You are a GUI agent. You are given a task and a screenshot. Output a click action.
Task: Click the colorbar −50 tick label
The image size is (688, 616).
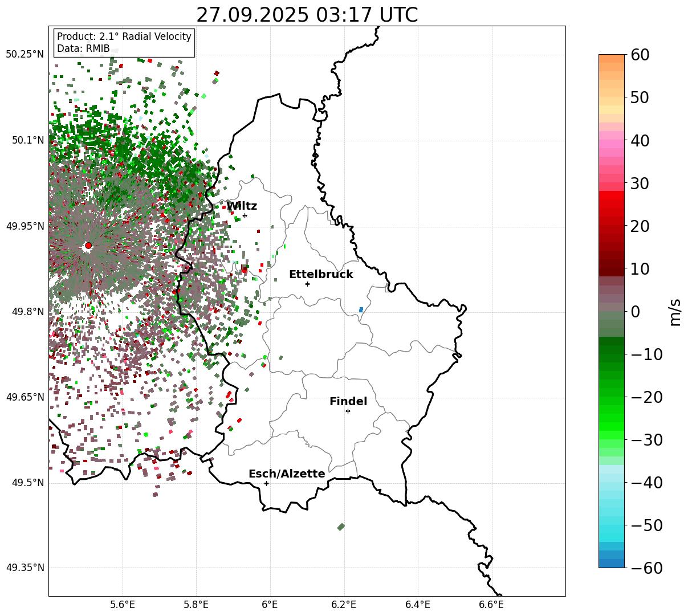(646, 525)
